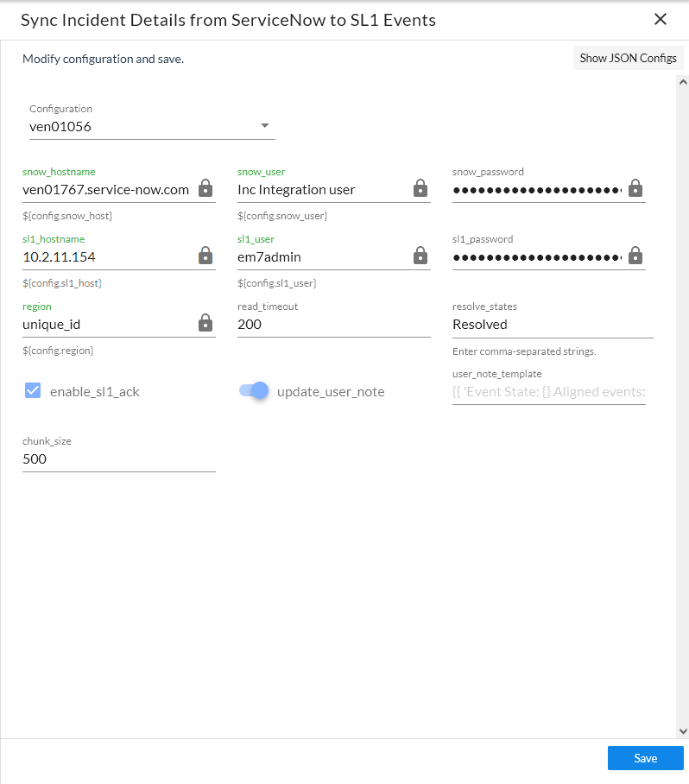
Task: Click the lock icon beside sl1_hostname
Action: tap(205, 256)
